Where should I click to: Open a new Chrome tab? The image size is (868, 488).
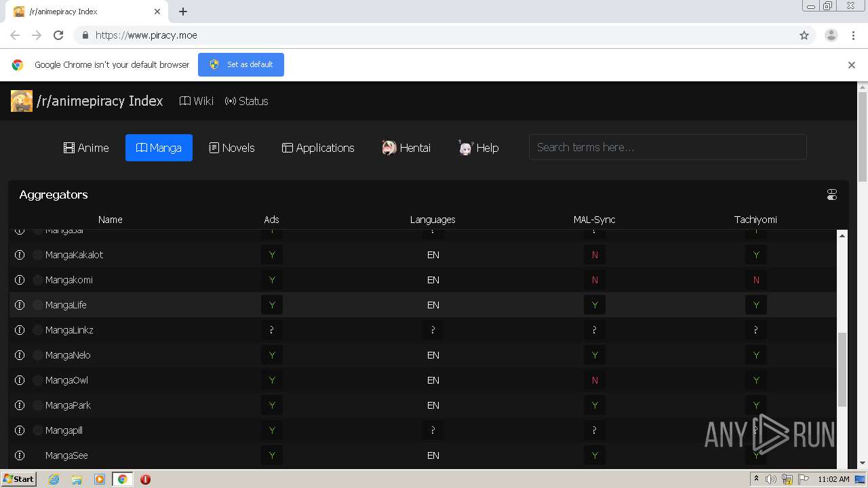[x=183, y=12]
